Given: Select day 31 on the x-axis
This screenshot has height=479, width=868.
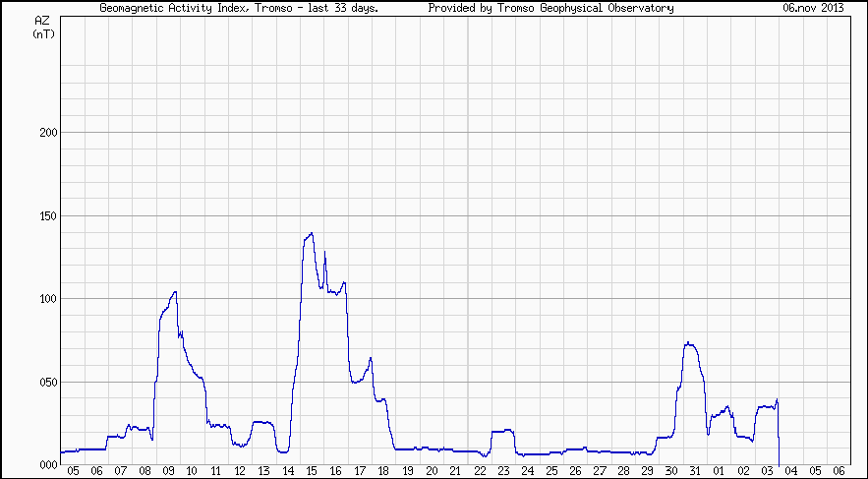Looking at the screenshot, I should click(695, 472).
